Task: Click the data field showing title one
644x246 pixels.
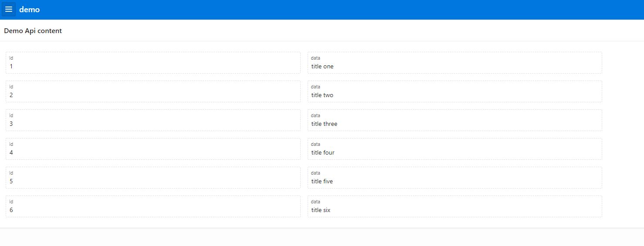Action: coord(455,63)
